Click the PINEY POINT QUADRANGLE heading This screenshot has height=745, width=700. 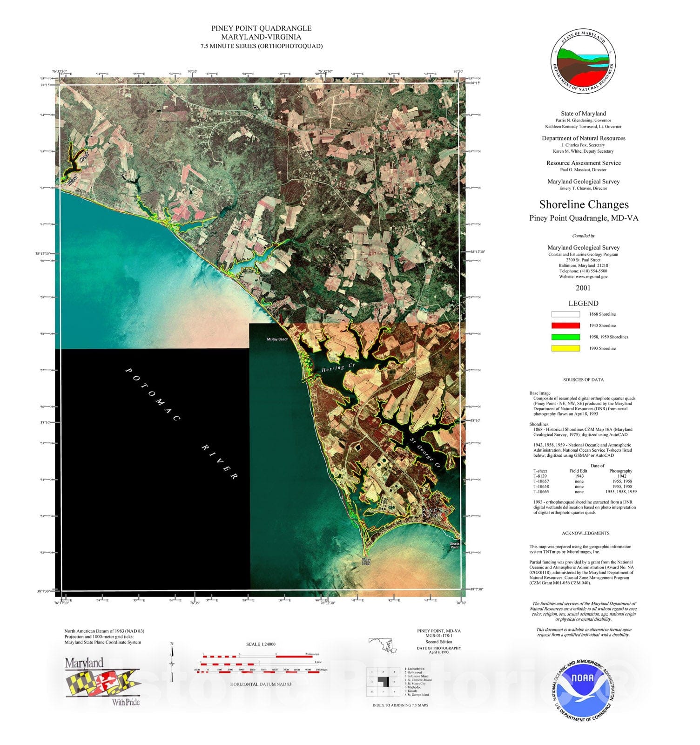click(261, 28)
